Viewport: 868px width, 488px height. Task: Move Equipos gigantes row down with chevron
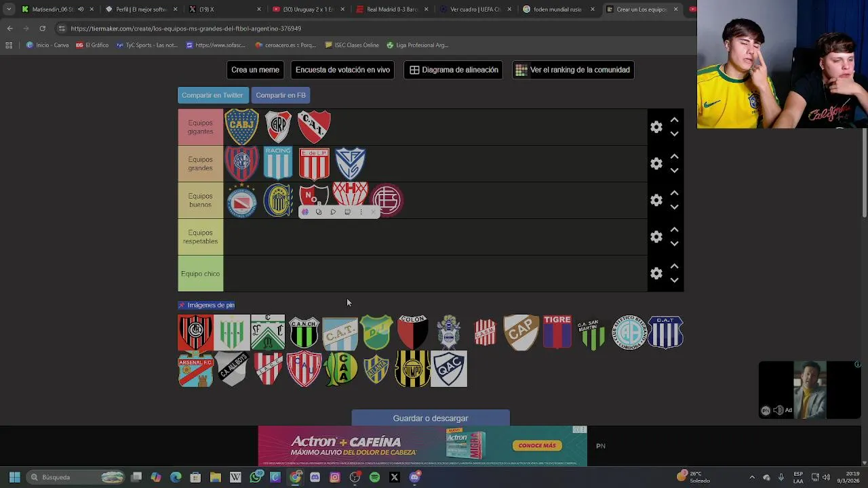(x=674, y=134)
